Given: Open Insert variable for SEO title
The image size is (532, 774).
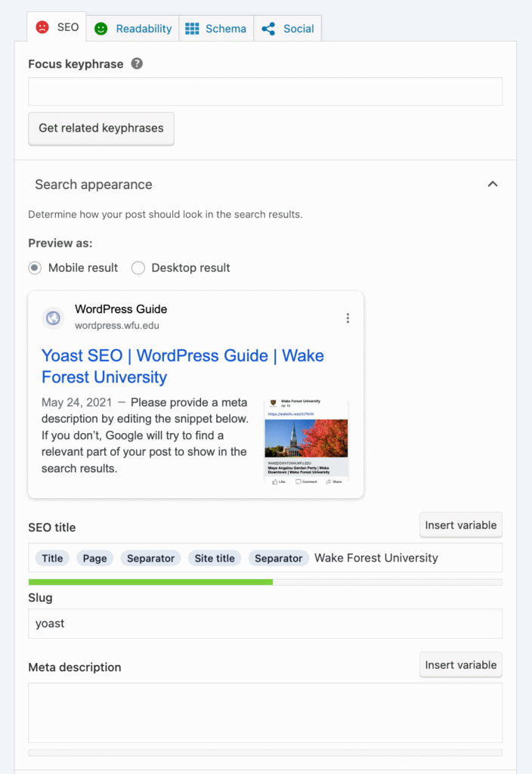Looking at the screenshot, I should coord(460,525).
